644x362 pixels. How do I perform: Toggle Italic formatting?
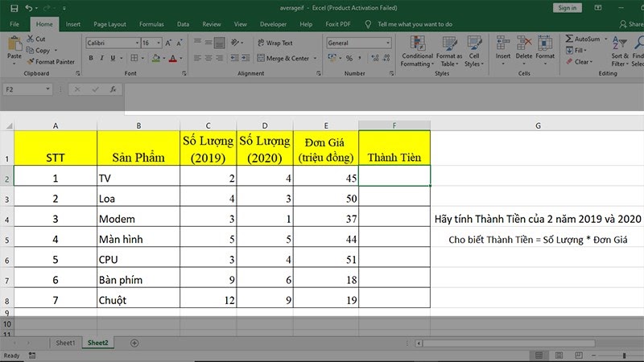[x=101, y=58]
